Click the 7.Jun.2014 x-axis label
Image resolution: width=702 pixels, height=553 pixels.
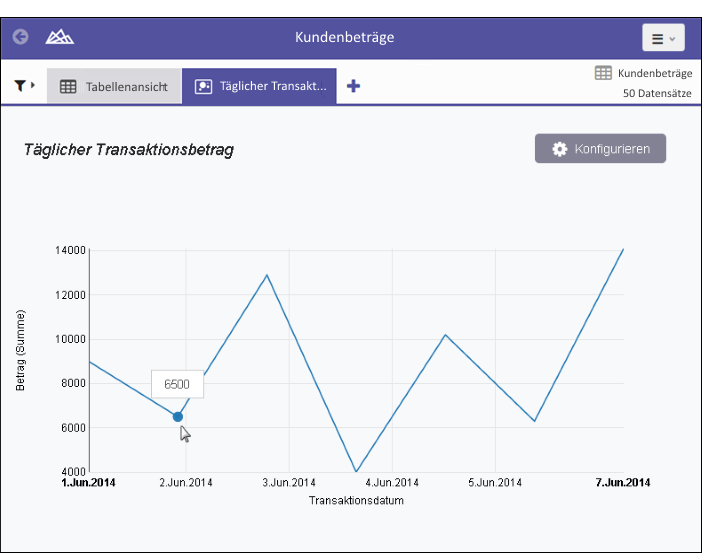[624, 483]
